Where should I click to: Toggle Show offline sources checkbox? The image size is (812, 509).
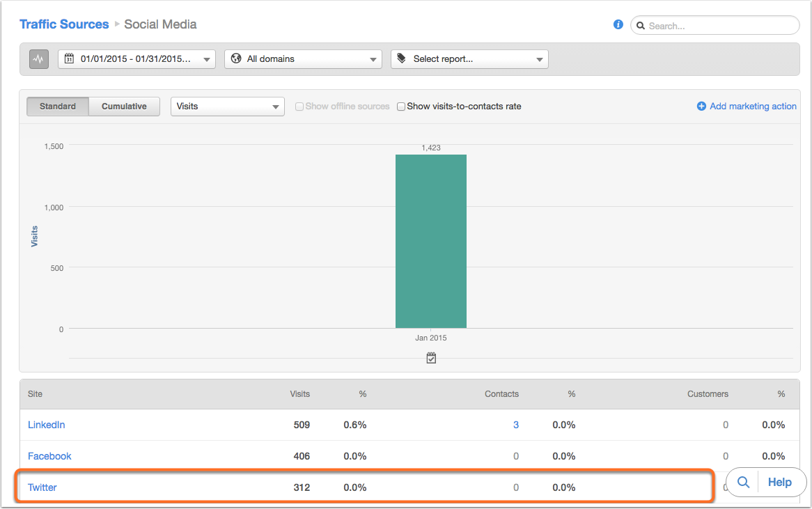click(299, 107)
